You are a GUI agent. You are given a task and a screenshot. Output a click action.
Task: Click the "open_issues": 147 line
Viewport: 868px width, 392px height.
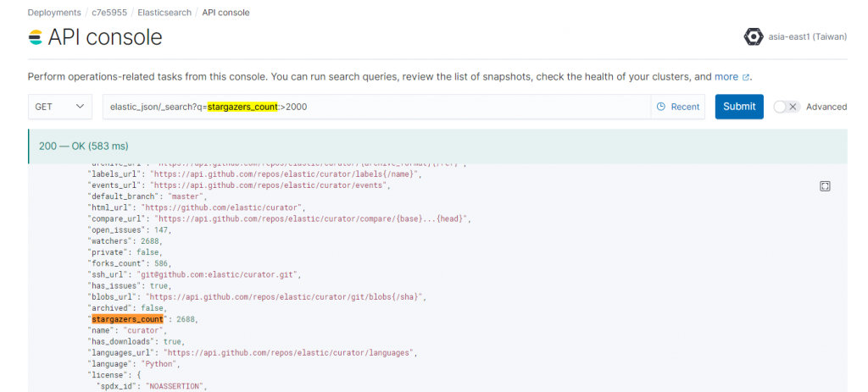pos(130,230)
